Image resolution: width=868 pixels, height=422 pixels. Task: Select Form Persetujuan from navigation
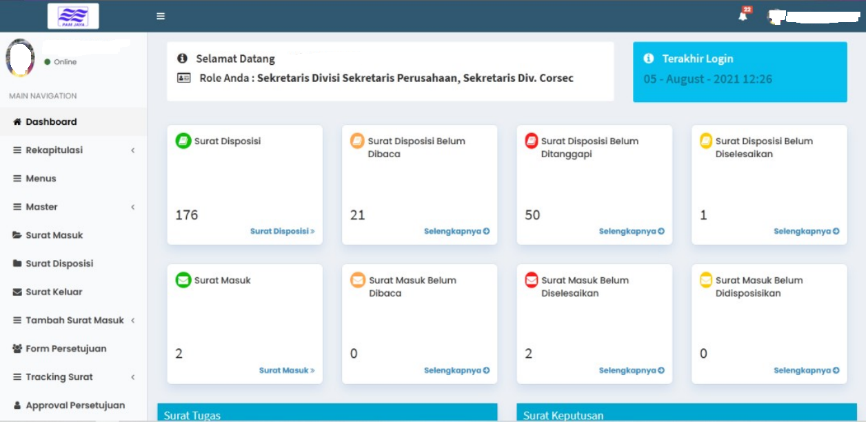click(x=65, y=349)
